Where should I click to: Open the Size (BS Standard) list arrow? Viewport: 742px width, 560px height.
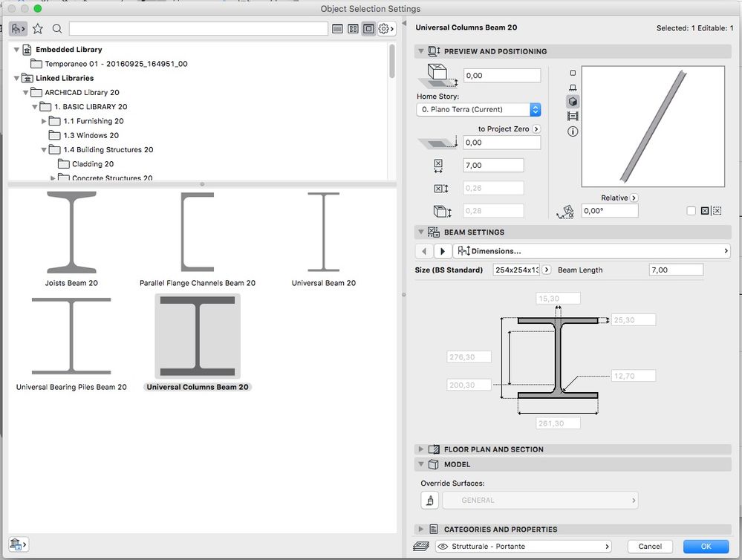(547, 270)
